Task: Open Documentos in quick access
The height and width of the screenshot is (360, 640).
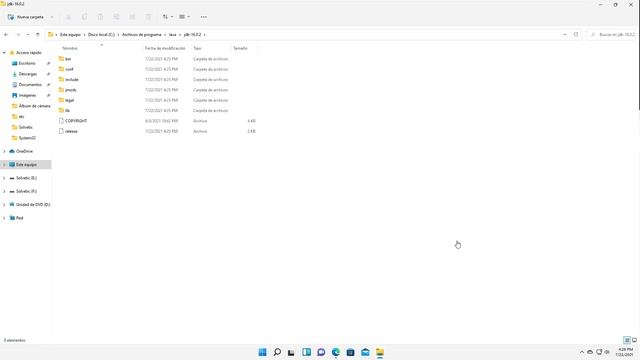Action: (30, 84)
